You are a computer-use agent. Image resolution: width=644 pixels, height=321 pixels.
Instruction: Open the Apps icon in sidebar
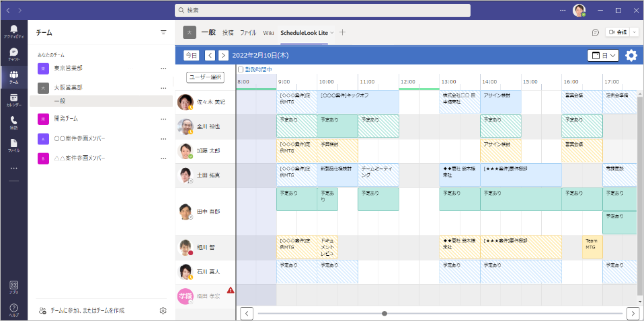coord(13,287)
